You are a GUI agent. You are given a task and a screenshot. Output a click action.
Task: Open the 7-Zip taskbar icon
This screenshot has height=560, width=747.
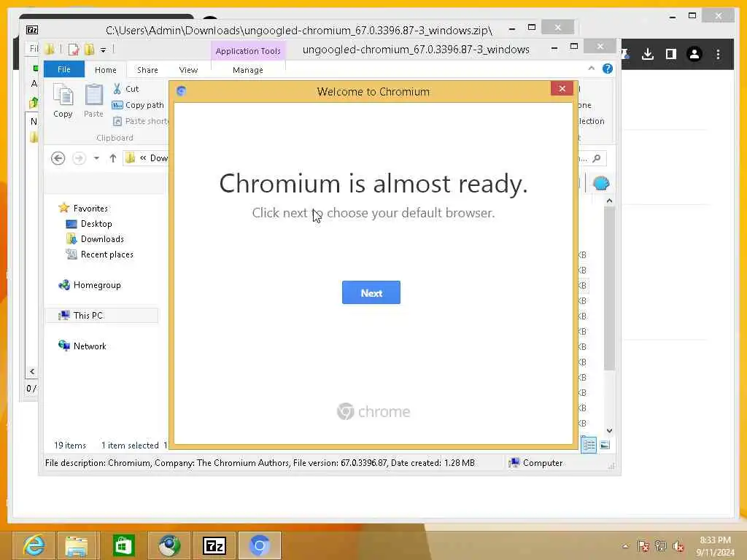tap(214, 545)
